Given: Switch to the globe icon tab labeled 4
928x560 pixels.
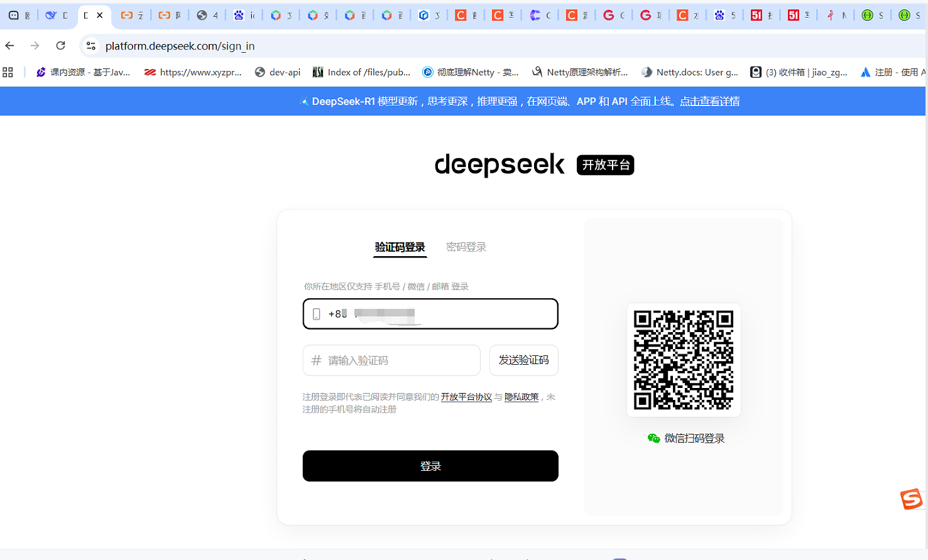Looking at the screenshot, I should tap(207, 15).
